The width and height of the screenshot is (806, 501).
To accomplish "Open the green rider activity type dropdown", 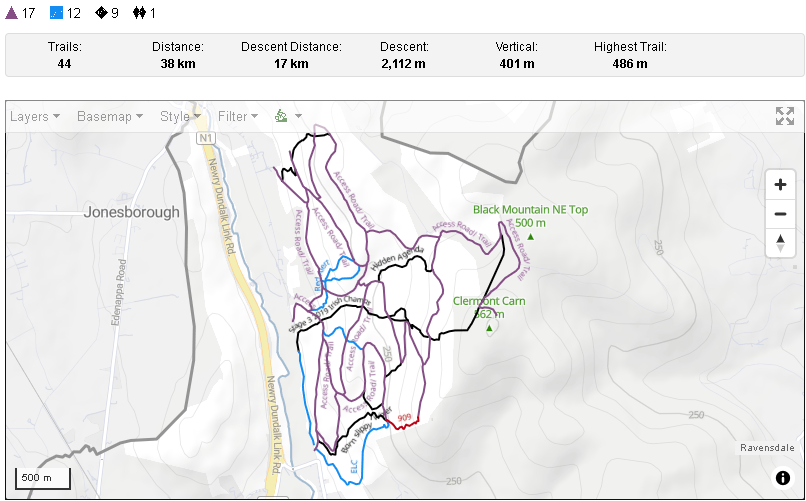I will (288, 117).
